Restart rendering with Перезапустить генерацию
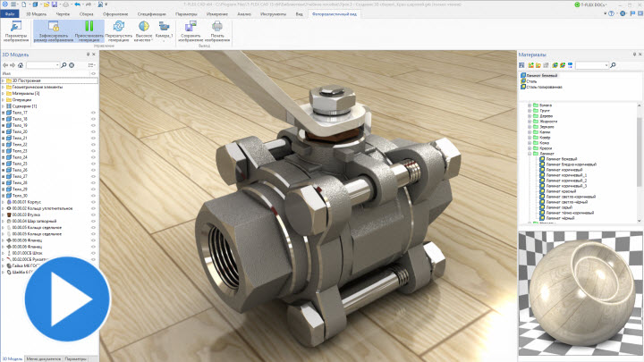The height and width of the screenshot is (362, 644). 119,31
